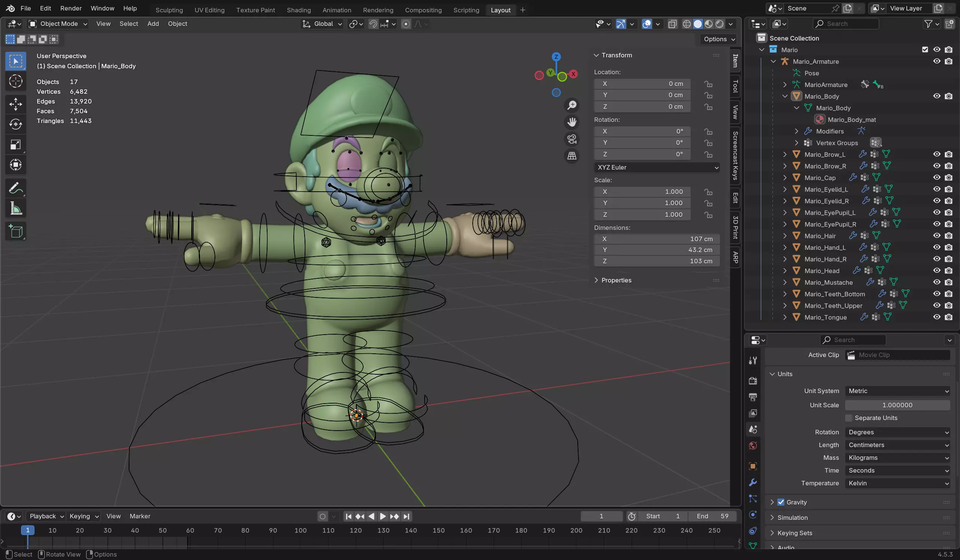Select the 3D Cursor tool

point(16,81)
